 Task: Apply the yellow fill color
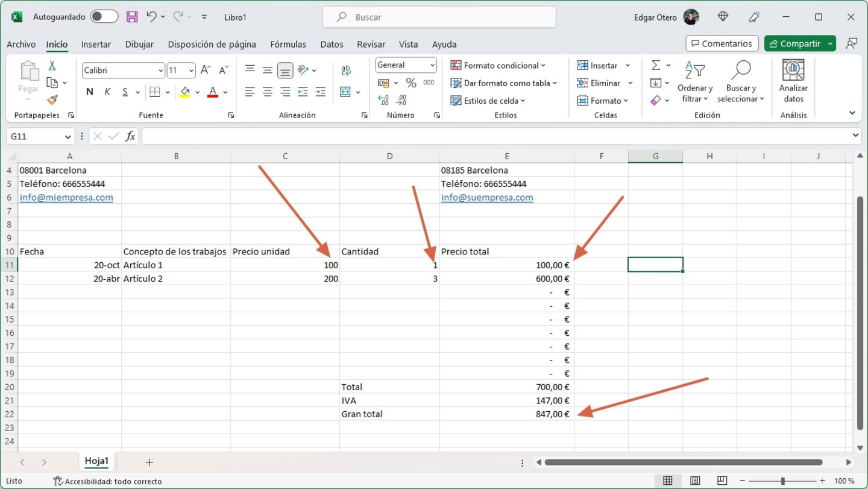point(185,92)
